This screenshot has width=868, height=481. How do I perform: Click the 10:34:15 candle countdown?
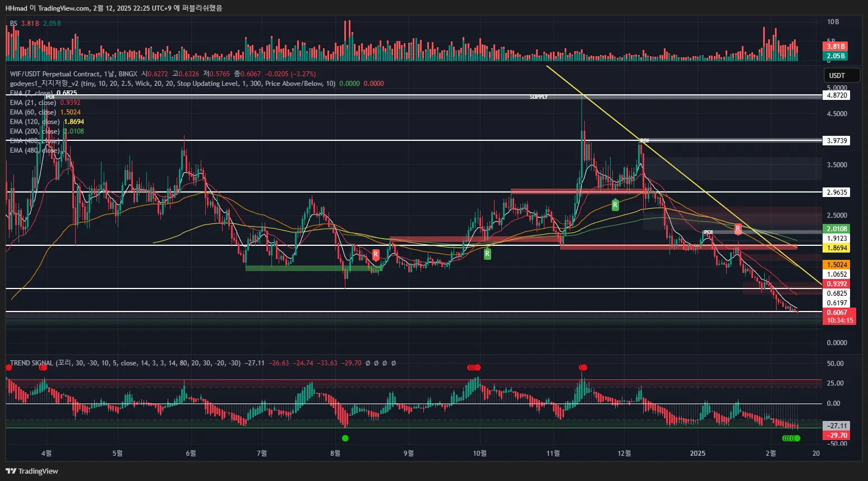[839, 320]
